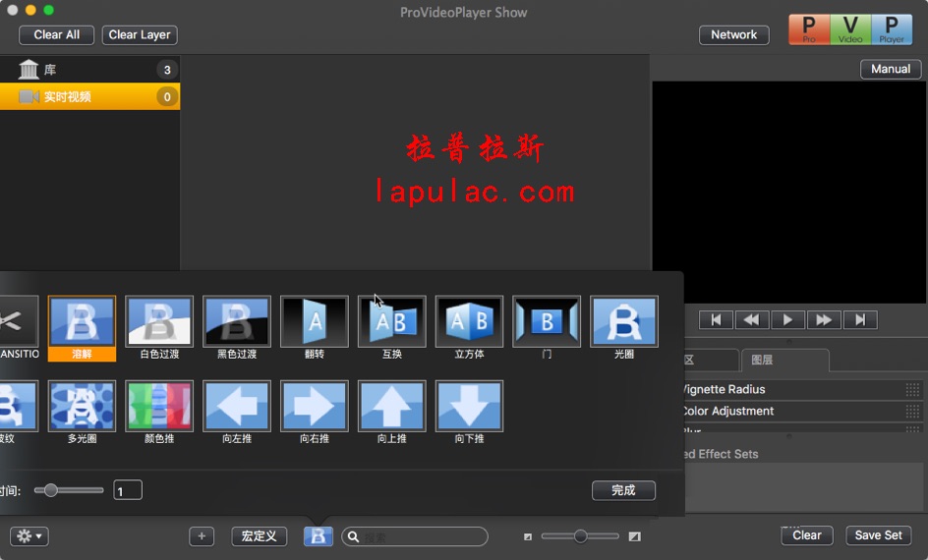Click the Clear All button

[x=57, y=34]
